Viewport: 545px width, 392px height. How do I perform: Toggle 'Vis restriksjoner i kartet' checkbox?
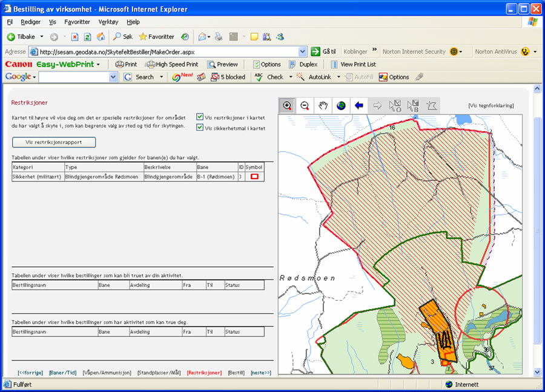click(x=200, y=117)
